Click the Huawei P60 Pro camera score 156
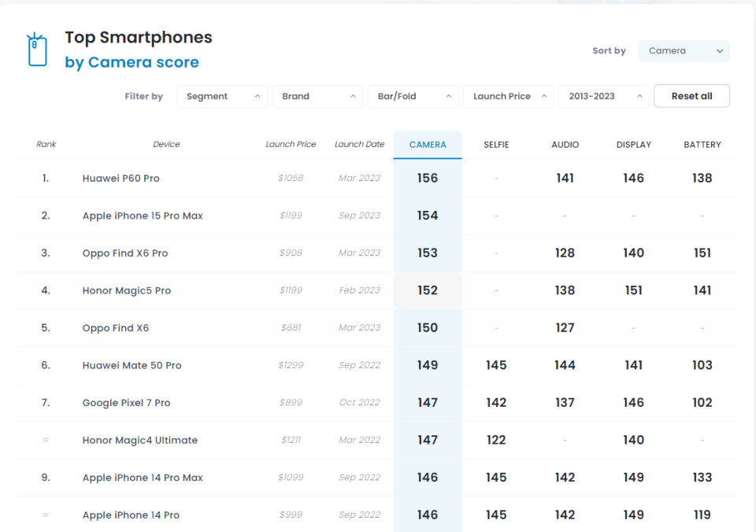The width and height of the screenshot is (756, 532). 428,179
